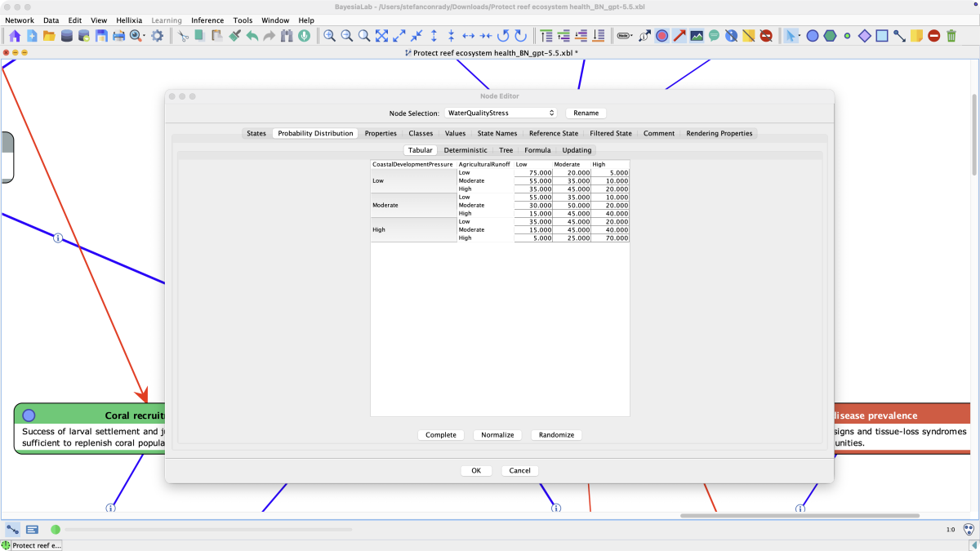Search nodes with the binoculars icon
The image size is (980, 551).
pos(287,36)
